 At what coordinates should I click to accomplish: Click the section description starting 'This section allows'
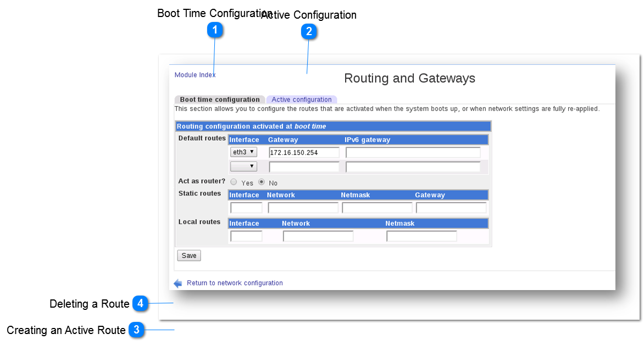click(387, 109)
